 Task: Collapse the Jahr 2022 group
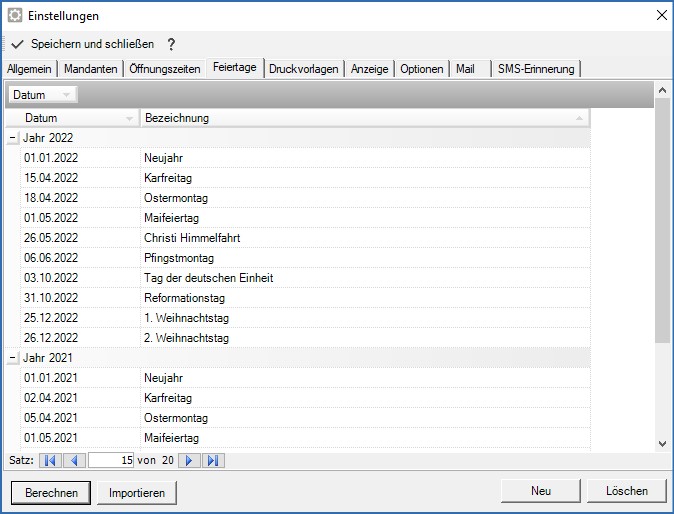point(12,138)
